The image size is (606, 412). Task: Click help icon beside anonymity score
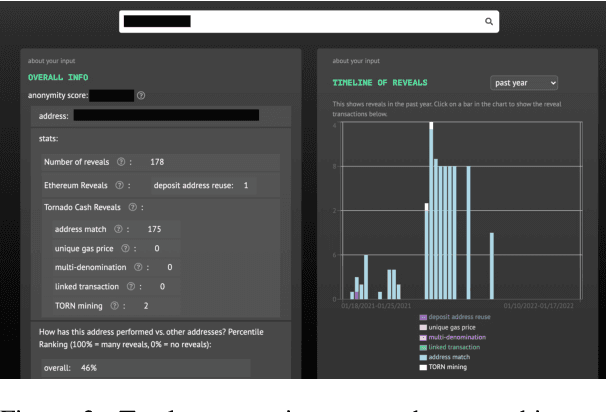[141, 96]
